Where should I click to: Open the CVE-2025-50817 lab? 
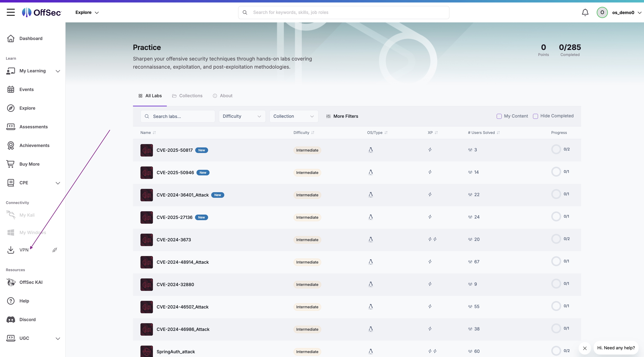tap(174, 150)
